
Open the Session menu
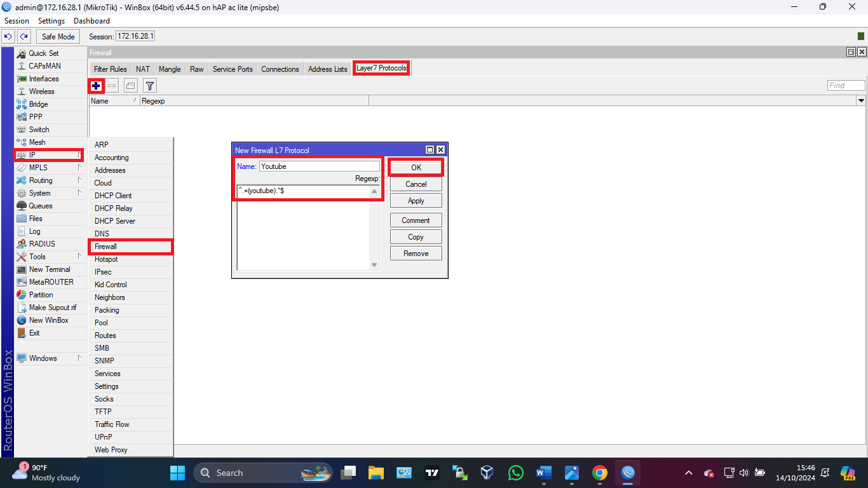17,21
